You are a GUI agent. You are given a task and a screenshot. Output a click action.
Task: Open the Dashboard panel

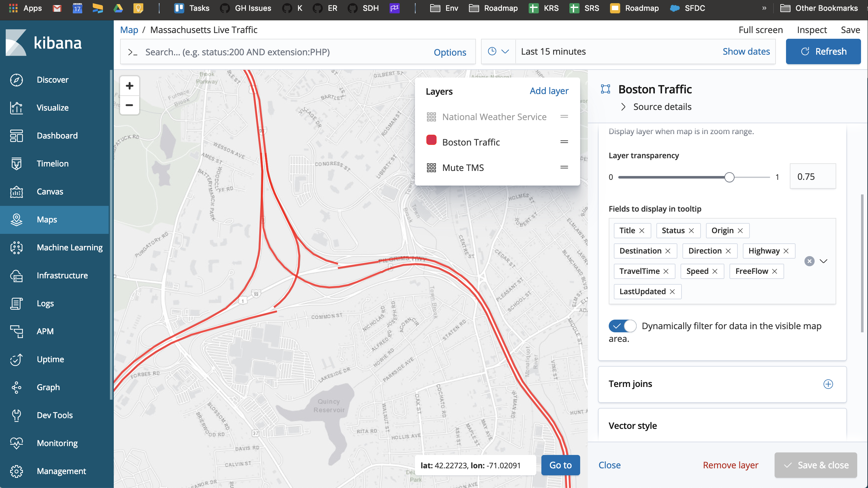pos(57,135)
